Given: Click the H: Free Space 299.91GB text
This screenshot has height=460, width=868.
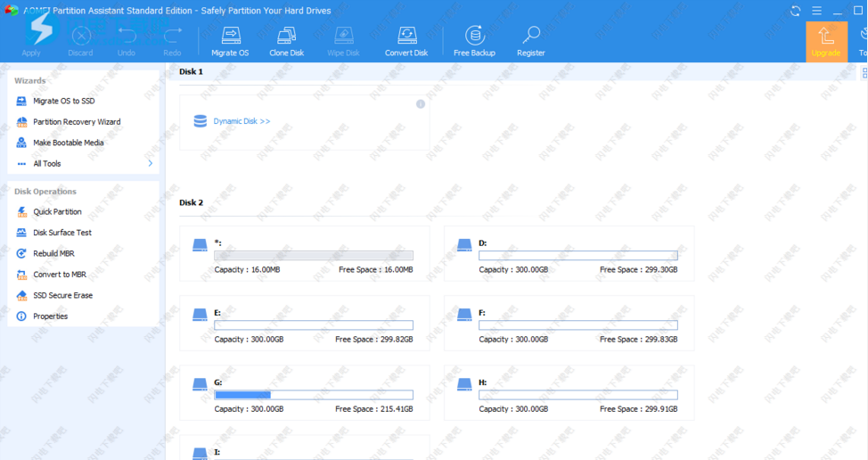Looking at the screenshot, I should (639, 409).
